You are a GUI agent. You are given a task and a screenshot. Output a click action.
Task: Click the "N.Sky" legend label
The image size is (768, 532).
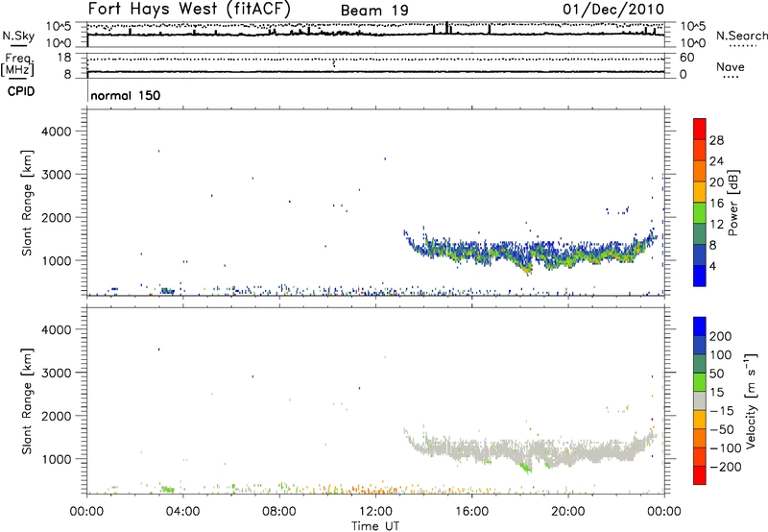pos(18,36)
